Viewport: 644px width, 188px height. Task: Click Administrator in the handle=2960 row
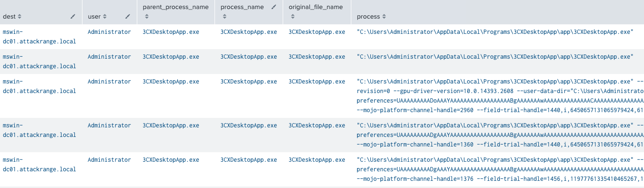pos(109,82)
